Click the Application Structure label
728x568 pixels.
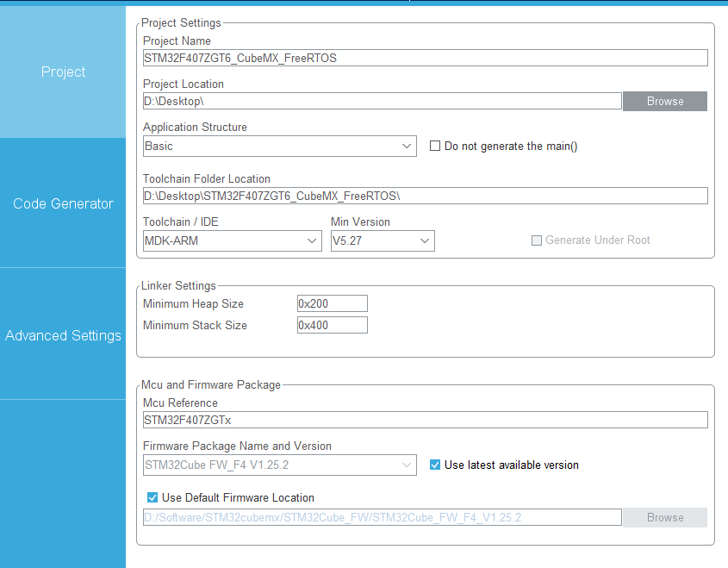coord(195,128)
